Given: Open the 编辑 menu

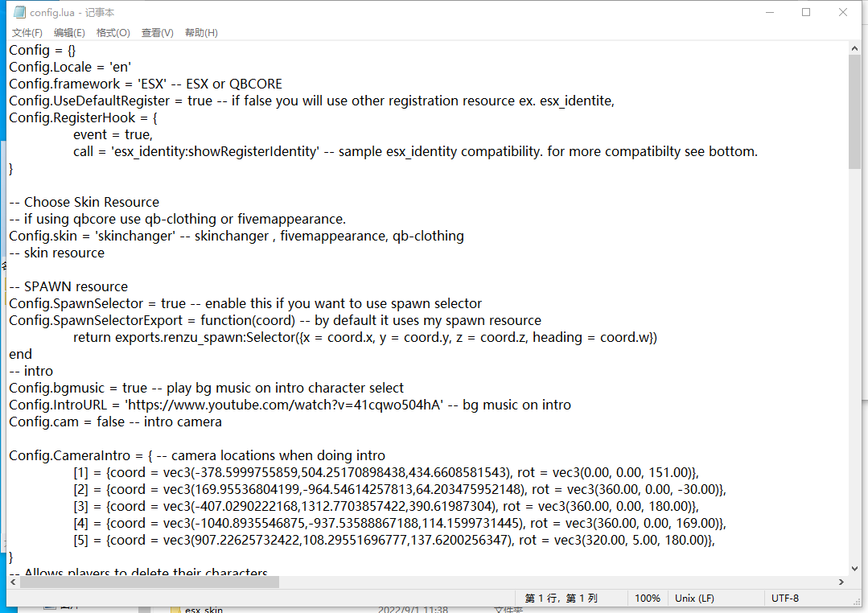Looking at the screenshot, I should (69, 32).
